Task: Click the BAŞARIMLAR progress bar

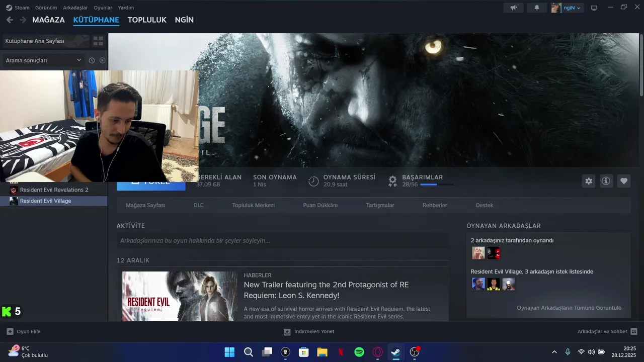Action: 437,185
